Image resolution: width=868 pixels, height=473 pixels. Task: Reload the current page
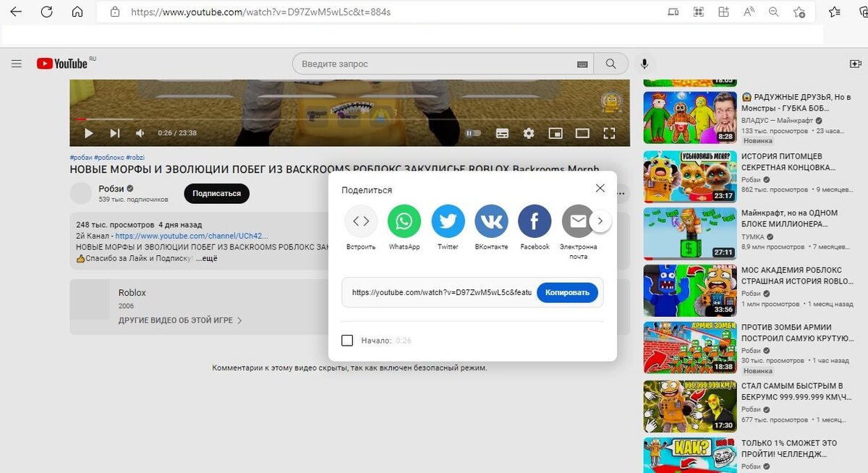pyautogui.click(x=46, y=12)
